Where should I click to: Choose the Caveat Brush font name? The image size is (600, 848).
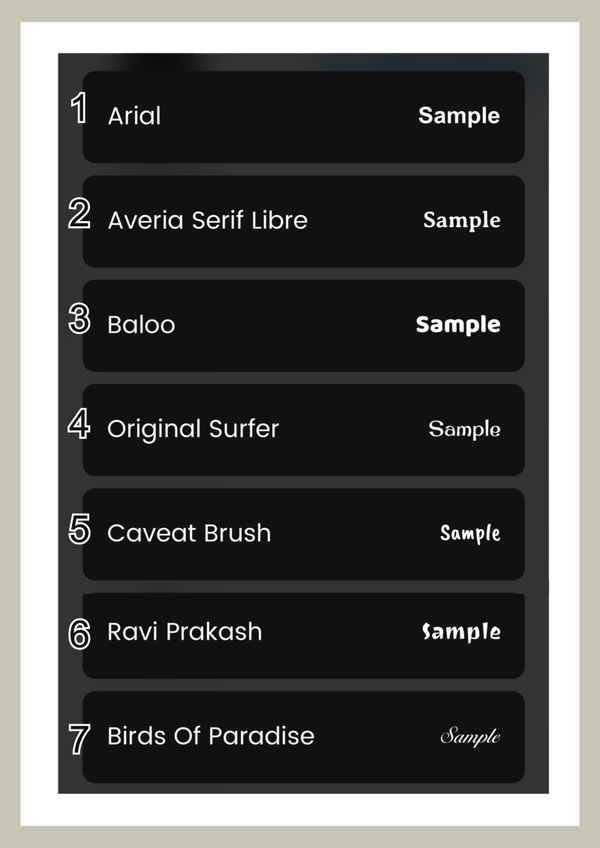[x=189, y=533]
